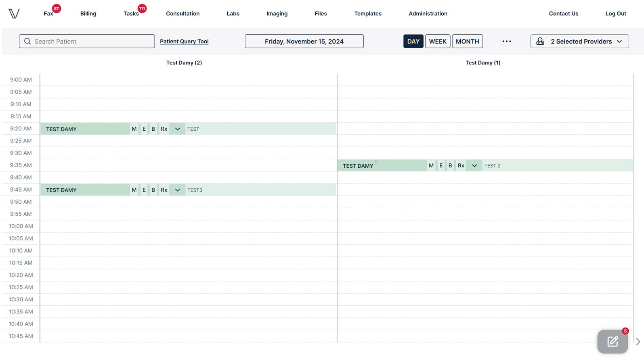Click M icon on 9:35 AM appointment
This screenshot has height=363, width=644.
pyautogui.click(x=431, y=165)
